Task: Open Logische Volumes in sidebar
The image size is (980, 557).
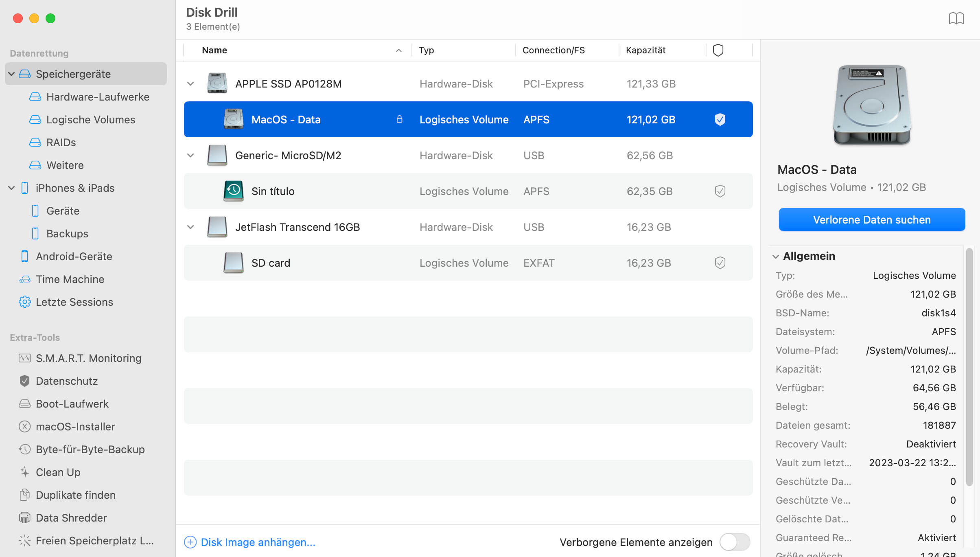Action: [x=91, y=120]
